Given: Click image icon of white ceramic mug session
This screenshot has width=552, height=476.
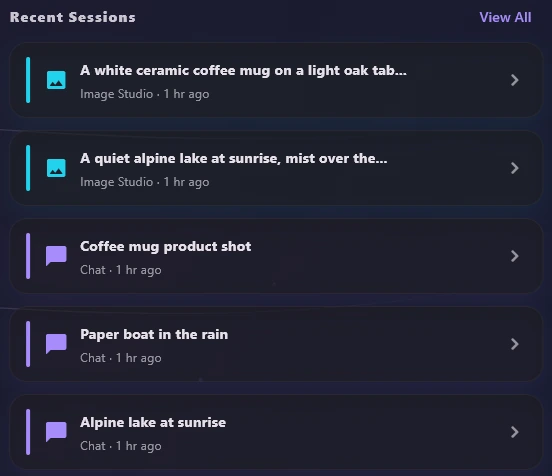Looking at the screenshot, I should (56, 80).
